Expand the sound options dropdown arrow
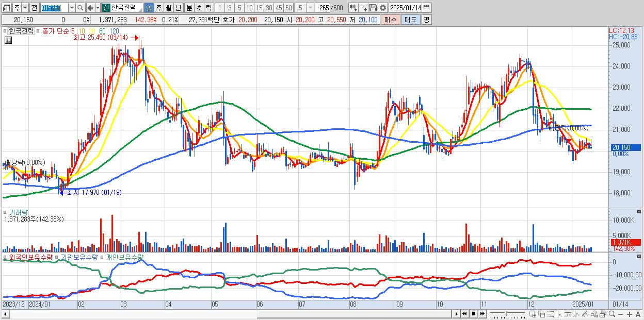The image size is (644, 320). 98,8
